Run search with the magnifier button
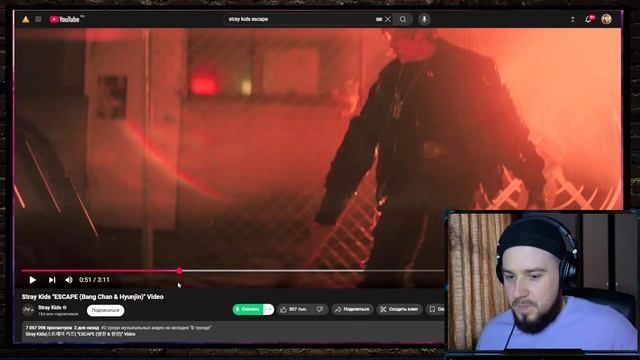 click(403, 19)
